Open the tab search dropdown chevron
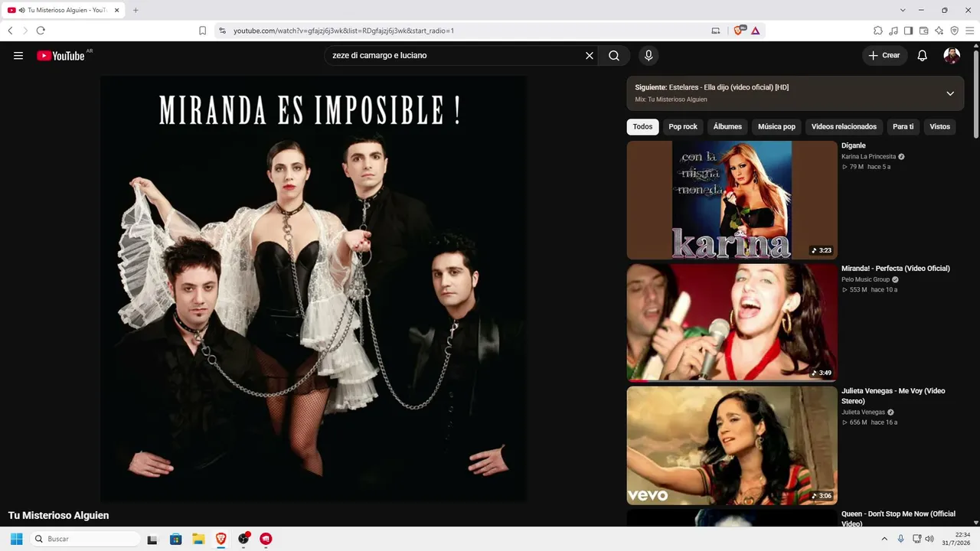This screenshot has width=980, height=551. point(903,10)
